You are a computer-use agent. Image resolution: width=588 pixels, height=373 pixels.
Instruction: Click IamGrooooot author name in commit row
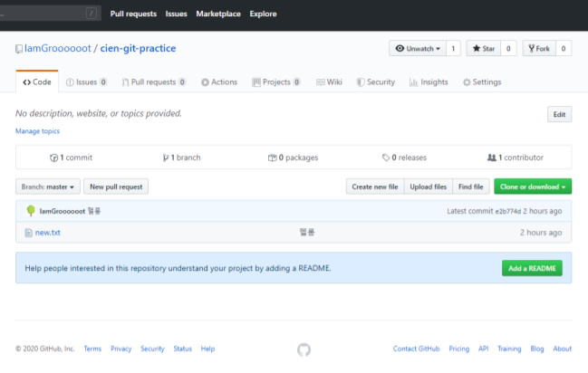click(63, 212)
